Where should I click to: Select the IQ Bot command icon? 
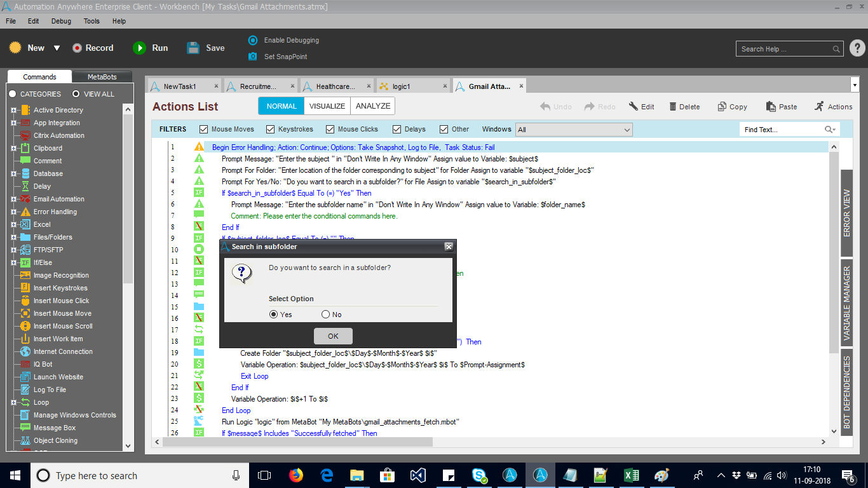25,364
